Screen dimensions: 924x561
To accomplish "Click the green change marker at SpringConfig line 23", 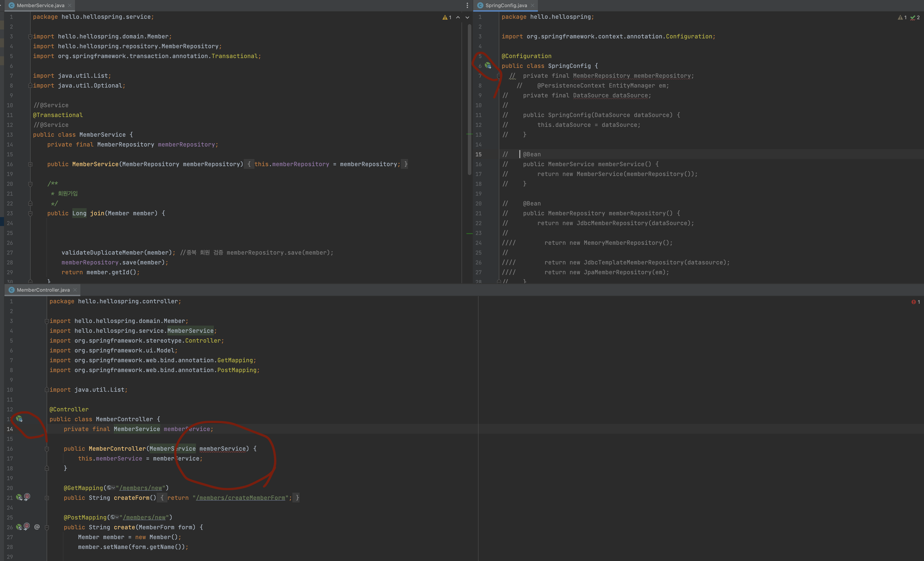I will tap(469, 233).
